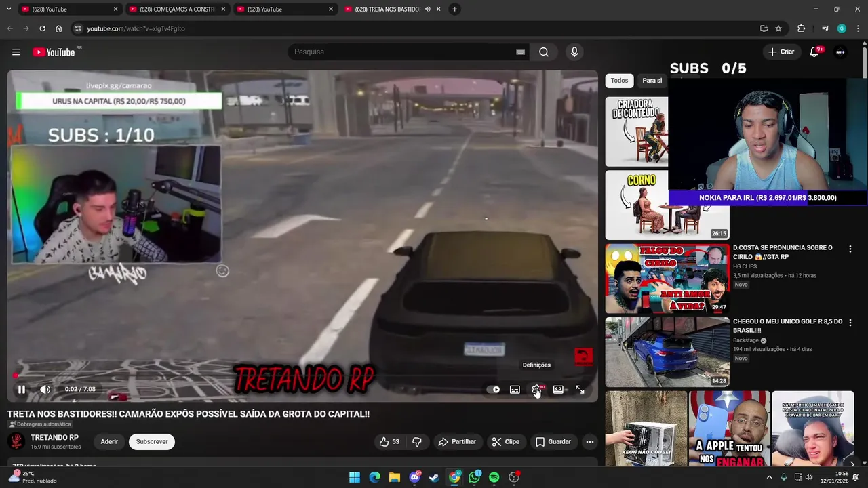Viewport: 868px width, 488px height.
Task: Seek on the video progress bar
Action: 302,376
